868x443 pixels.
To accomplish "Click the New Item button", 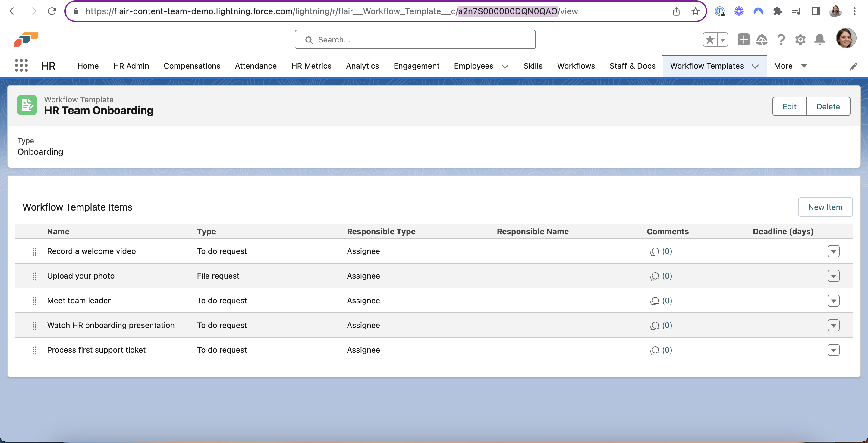I will (825, 207).
